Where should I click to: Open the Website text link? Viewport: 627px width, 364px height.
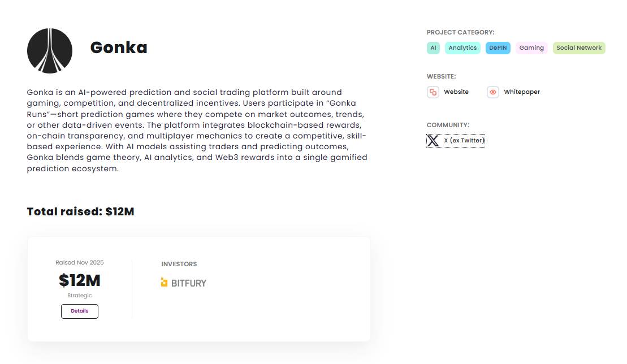[x=456, y=92]
